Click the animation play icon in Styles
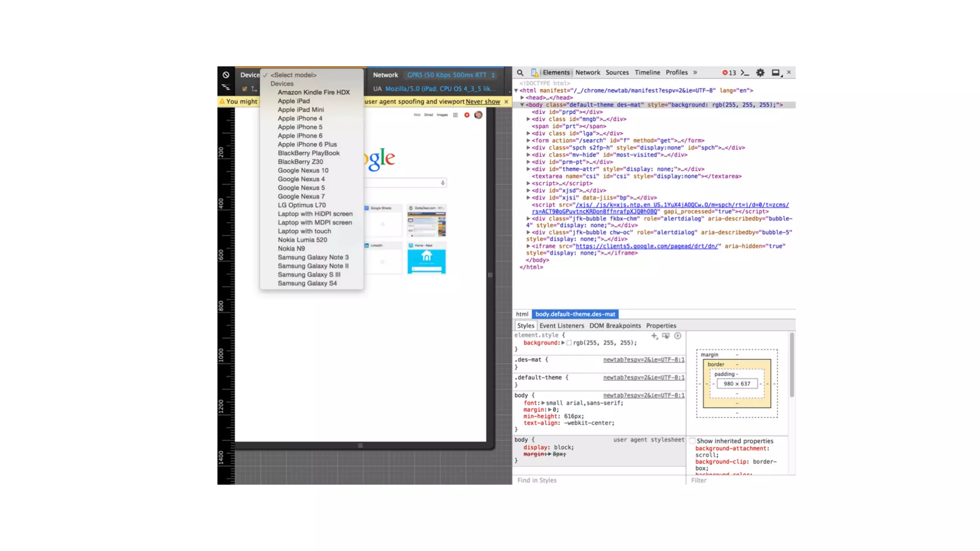 [x=678, y=336]
